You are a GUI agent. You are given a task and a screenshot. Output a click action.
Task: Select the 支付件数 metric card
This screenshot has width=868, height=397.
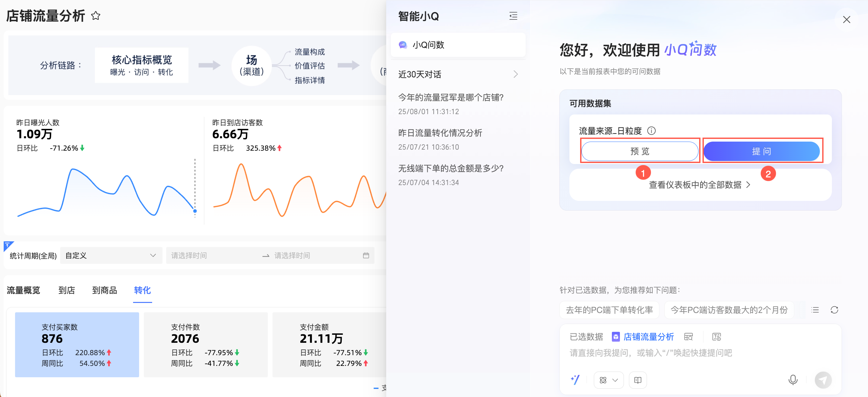tap(206, 344)
